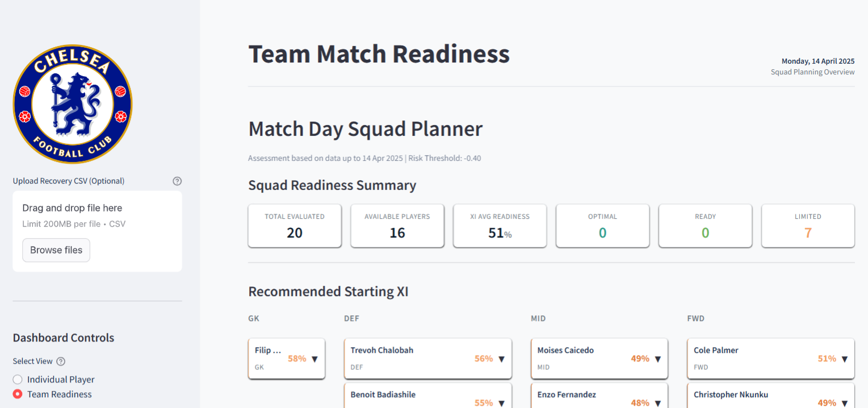Click the Select View help icon
The height and width of the screenshot is (408, 868).
(x=61, y=361)
